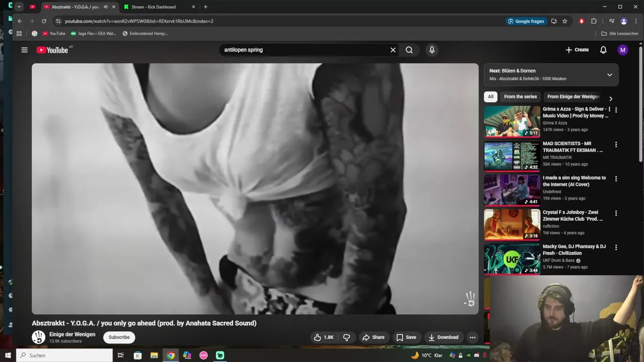Select the From the series chip
Image resolution: width=644 pixels, height=362 pixels.
click(520, 97)
